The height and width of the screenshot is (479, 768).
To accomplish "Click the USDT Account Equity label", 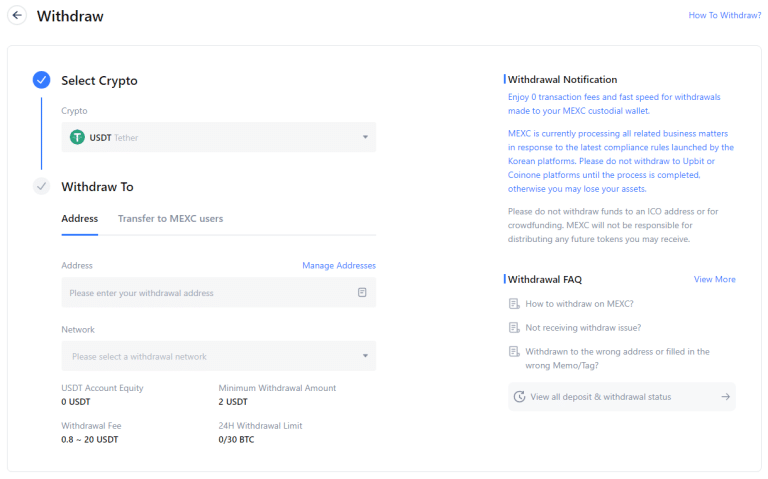I will pyautogui.click(x=102, y=388).
